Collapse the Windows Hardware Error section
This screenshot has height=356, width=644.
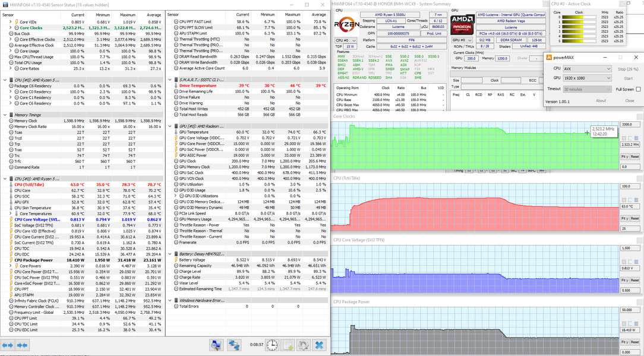[170, 301]
